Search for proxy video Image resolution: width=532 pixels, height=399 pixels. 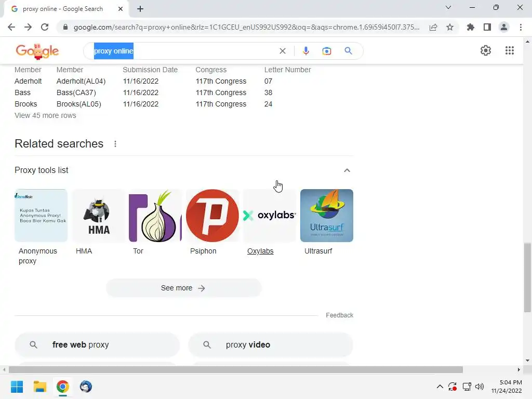271,345
